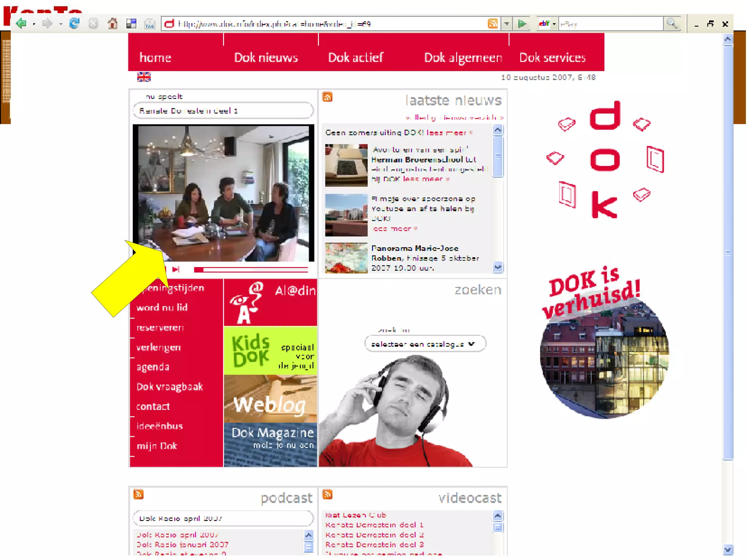Click the magnifier search icon in toolbar
747x560 pixels.
click(671, 24)
